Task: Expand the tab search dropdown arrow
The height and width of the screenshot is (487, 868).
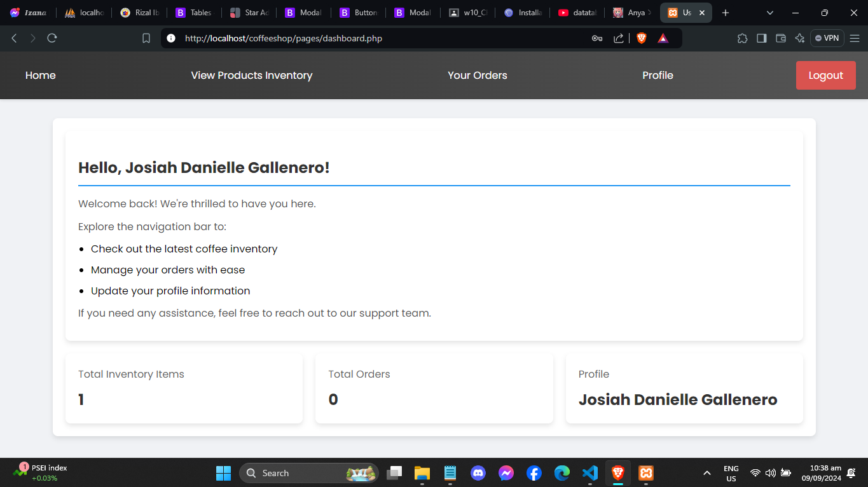Action: (x=770, y=13)
